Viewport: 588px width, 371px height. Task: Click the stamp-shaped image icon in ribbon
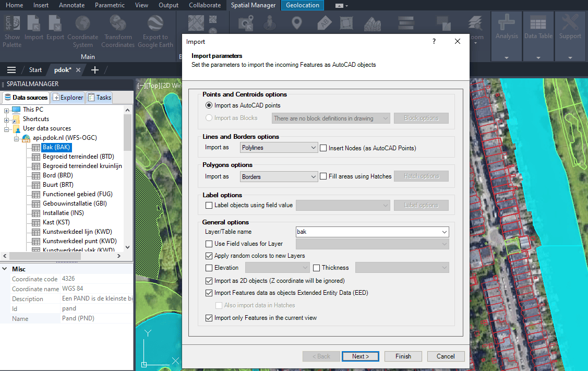346,23
